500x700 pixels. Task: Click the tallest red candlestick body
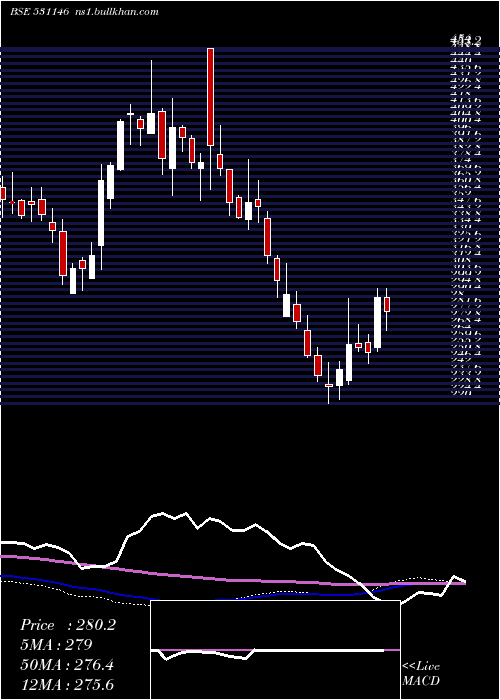pyautogui.click(x=210, y=97)
